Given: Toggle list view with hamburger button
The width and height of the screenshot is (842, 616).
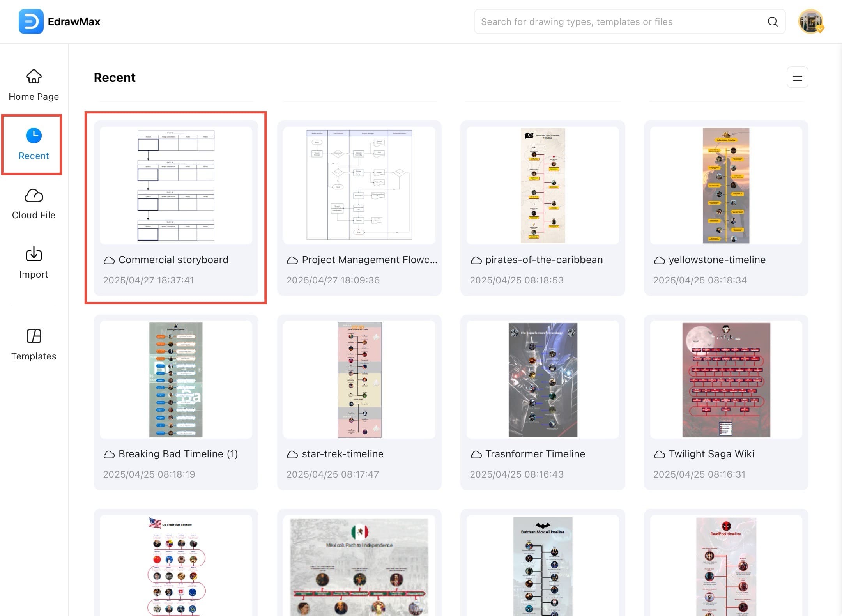Looking at the screenshot, I should (x=797, y=77).
